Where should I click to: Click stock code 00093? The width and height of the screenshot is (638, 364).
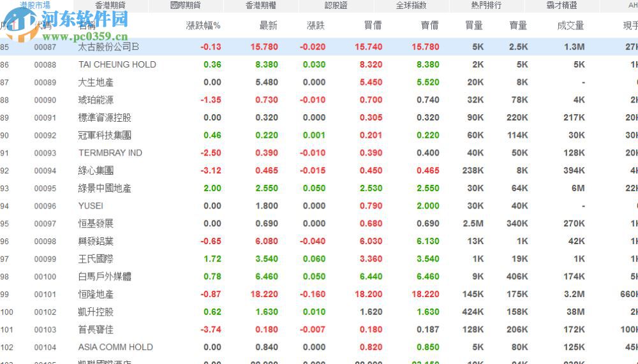coord(45,153)
